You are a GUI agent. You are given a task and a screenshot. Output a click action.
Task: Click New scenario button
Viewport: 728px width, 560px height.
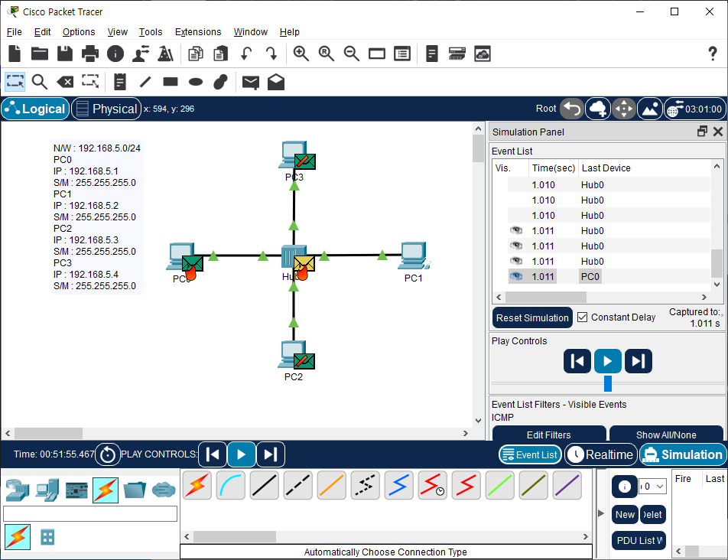[x=625, y=515]
